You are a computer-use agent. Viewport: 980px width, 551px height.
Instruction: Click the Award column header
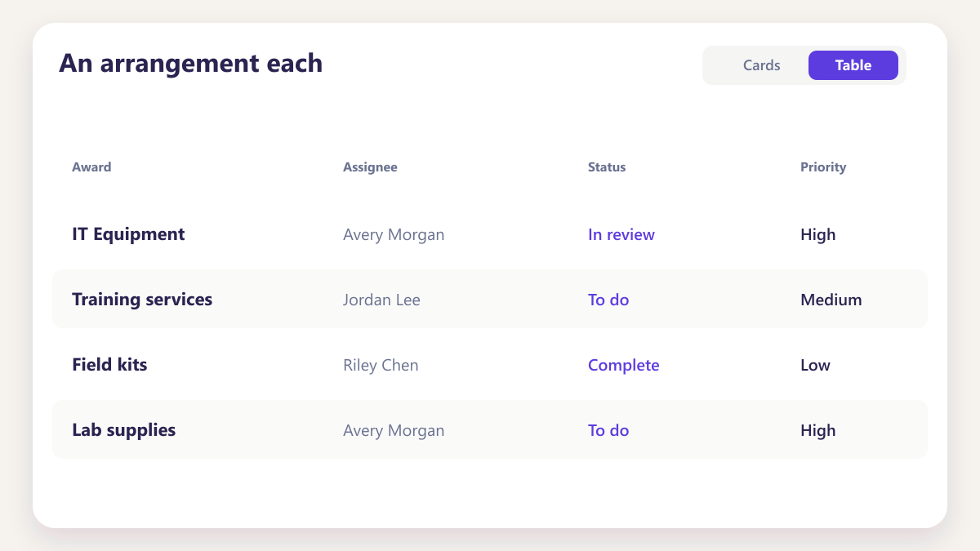click(x=91, y=167)
